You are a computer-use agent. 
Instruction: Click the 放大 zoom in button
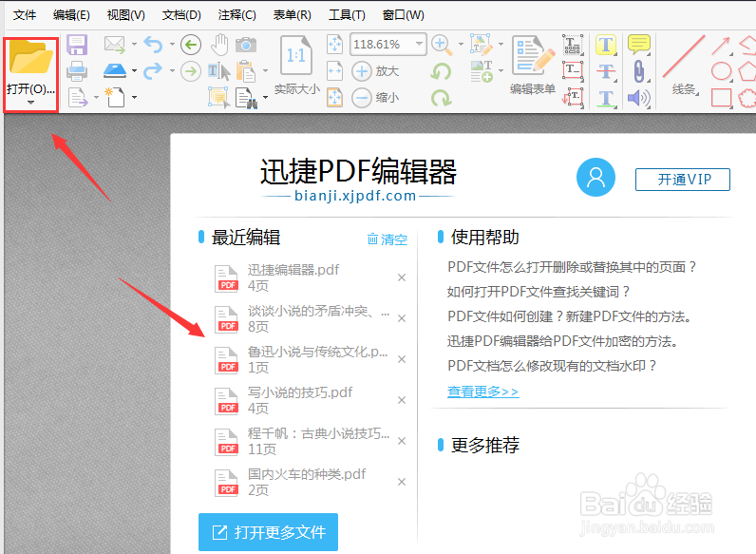pyautogui.click(x=375, y=71)
